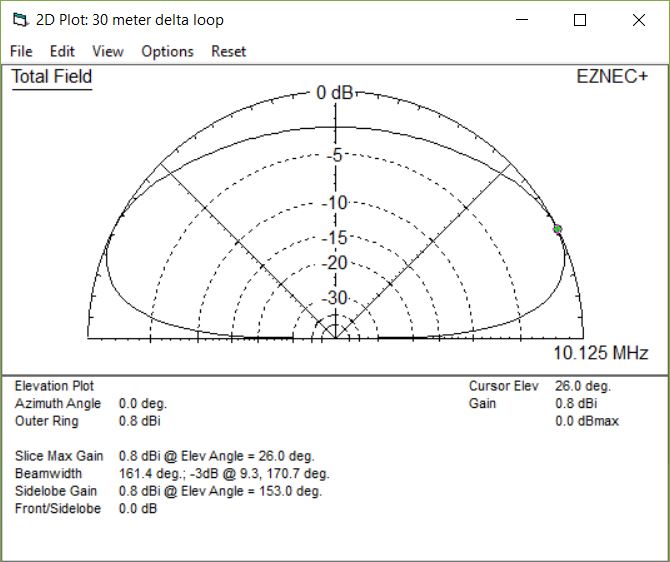Open the View menu

pyautogui.click(x=108, y=51)
